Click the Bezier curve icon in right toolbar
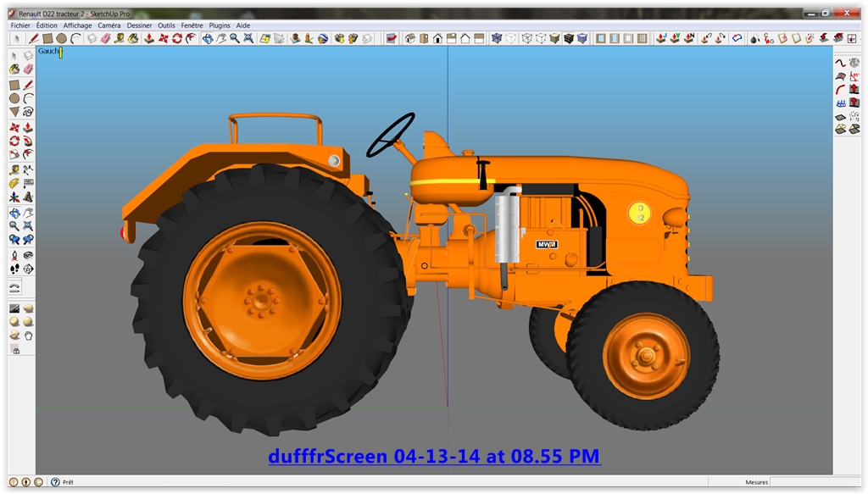Viewport: 868px width, 494px height. click(840, 63)
